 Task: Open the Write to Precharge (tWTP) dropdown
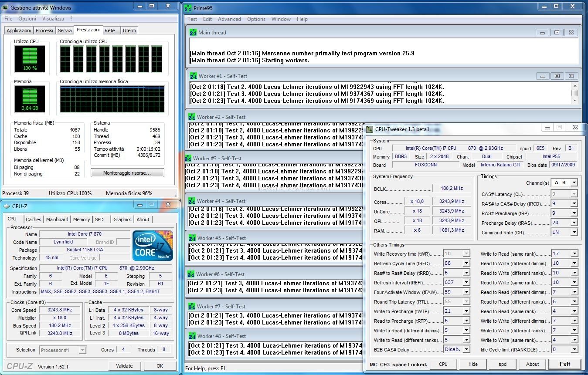pos(466,311)
